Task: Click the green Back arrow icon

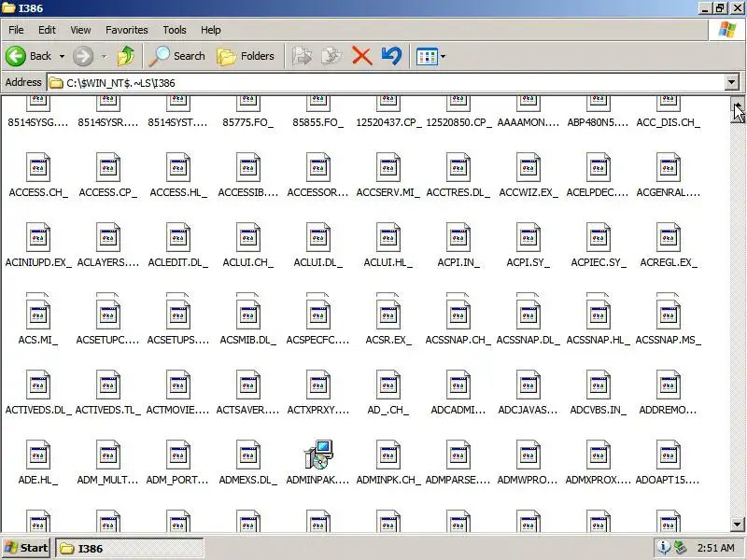Action: tap(16, 56)
